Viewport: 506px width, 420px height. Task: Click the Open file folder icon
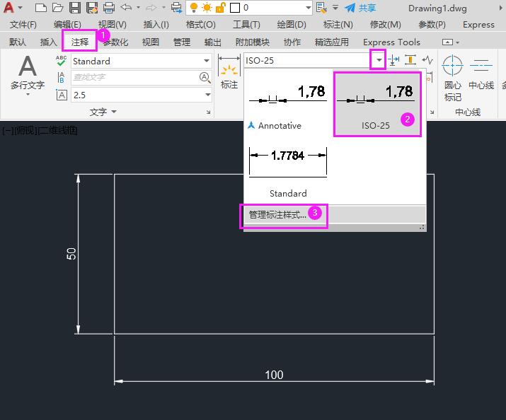pyautogui.click(x=58, y=7)
